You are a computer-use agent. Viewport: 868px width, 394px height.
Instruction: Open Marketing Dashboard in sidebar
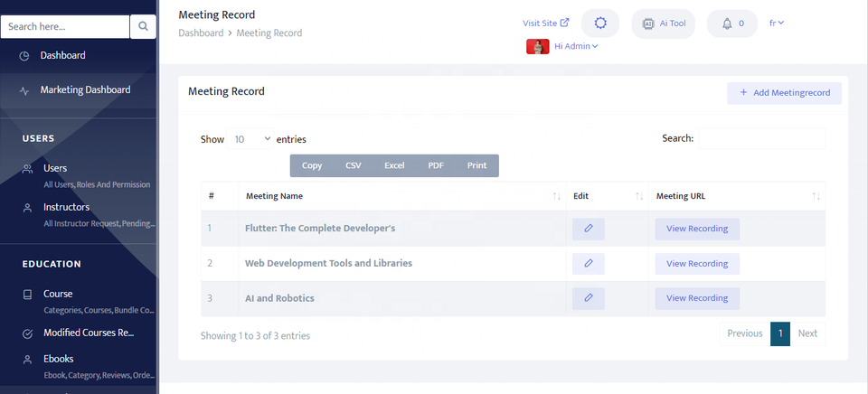click(85, 89)
